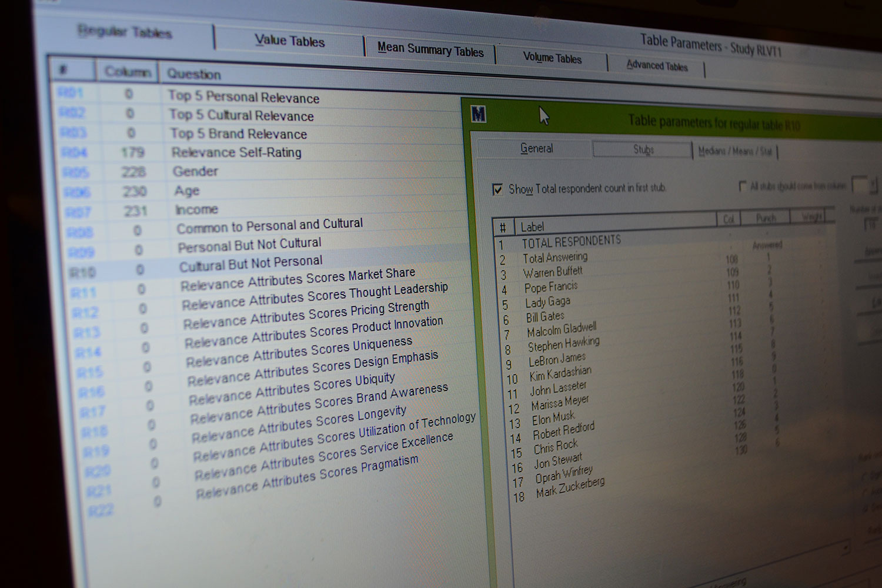
Task: Select Relevance Attributes Scores Service Excellence
Action: [323, 456]
